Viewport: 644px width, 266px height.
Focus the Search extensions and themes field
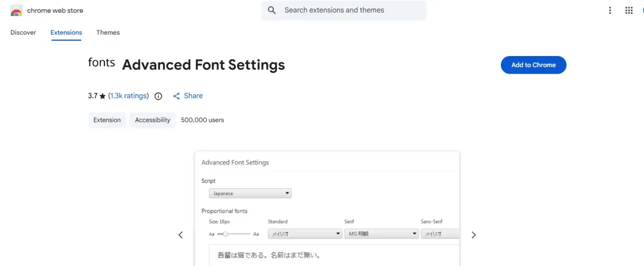point(344,10)
